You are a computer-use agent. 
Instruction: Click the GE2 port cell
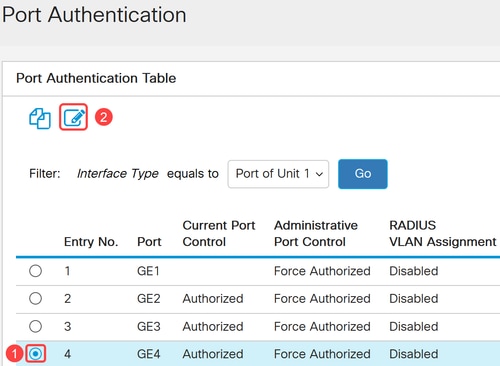click(x=148, y=299)
